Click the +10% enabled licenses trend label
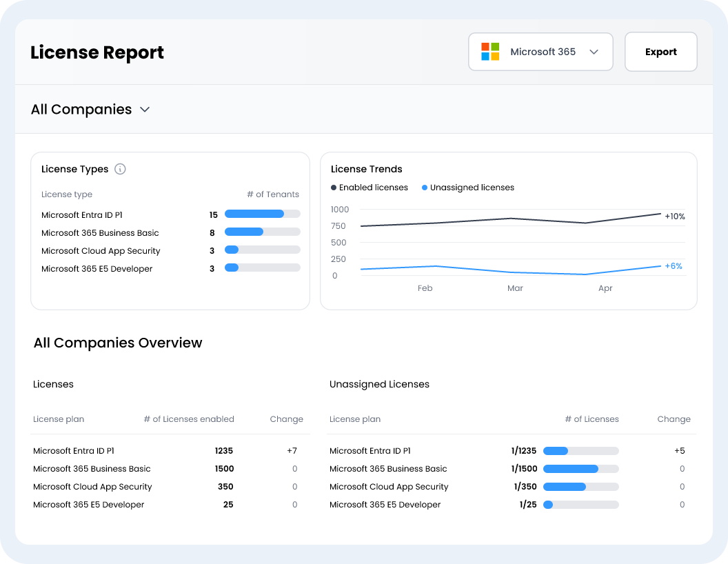 point(675,216)
